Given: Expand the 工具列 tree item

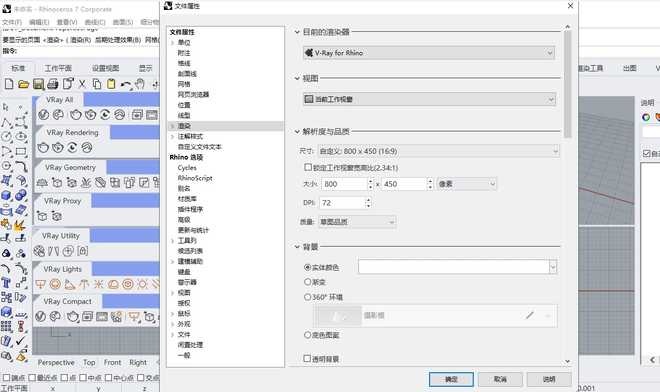Looking at the screenshot, I should (173, 241).
